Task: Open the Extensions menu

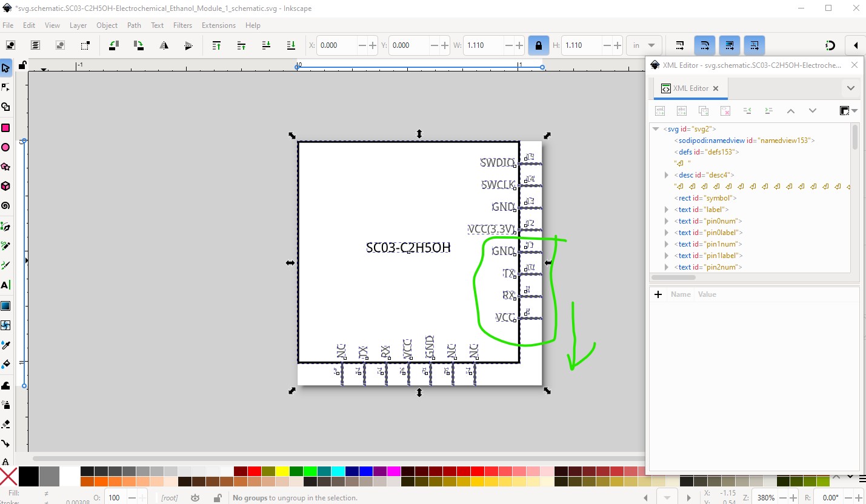Action: coord(218,25)
